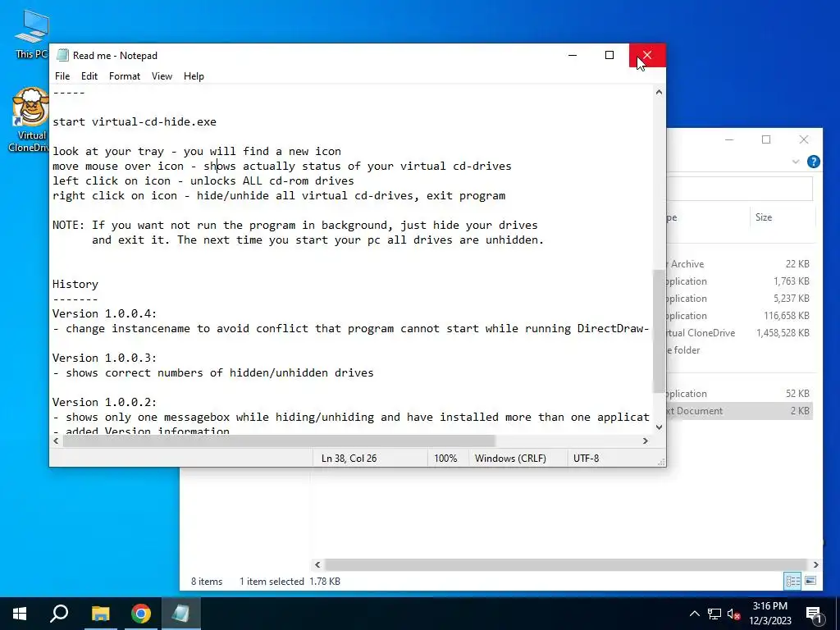Open the Edit menu in Notepad
This screenshot has width=840, height=630.
89,76
